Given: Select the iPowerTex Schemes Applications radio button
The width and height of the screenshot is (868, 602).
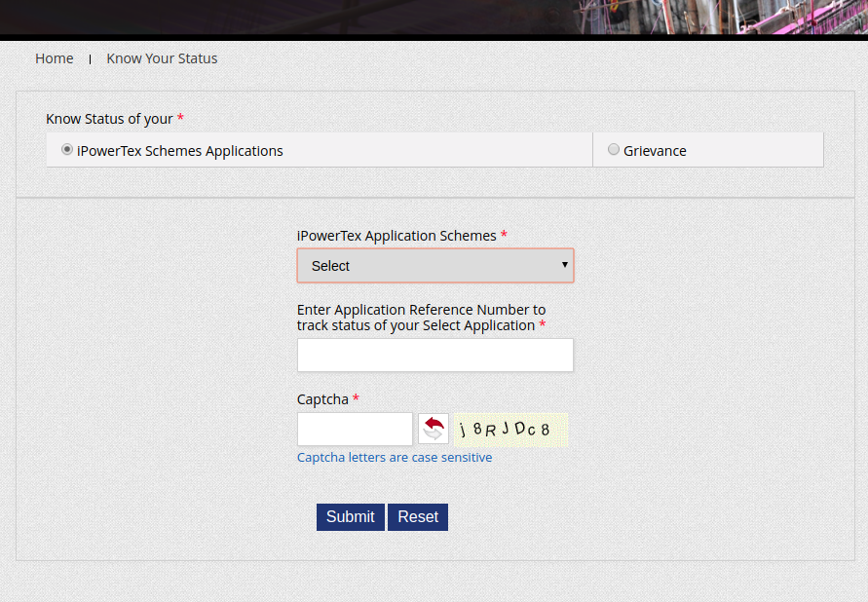Looking at the screenshot, I should click(66, 150).
